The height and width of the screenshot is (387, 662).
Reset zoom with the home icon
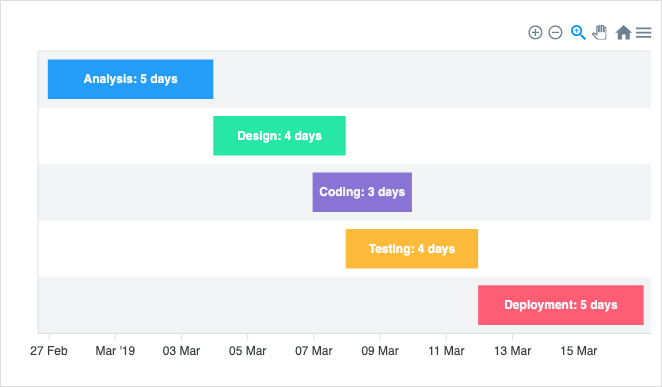coord(623,32)
